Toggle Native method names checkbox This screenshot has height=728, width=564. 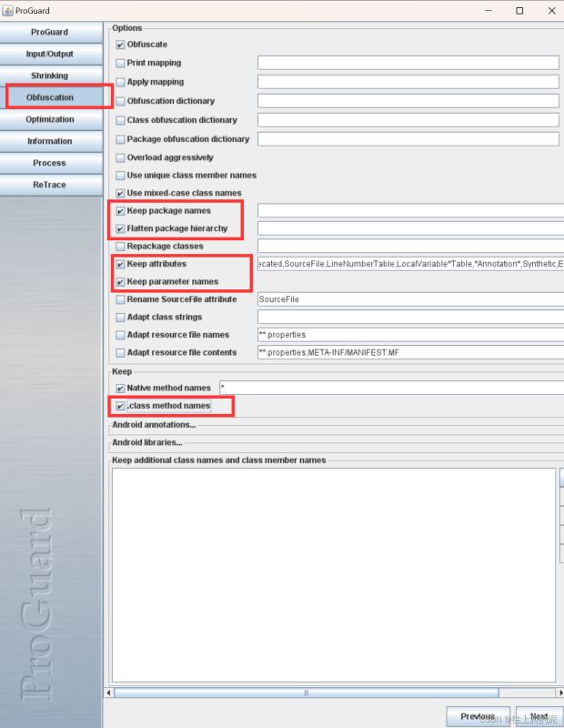coord(120,389)
